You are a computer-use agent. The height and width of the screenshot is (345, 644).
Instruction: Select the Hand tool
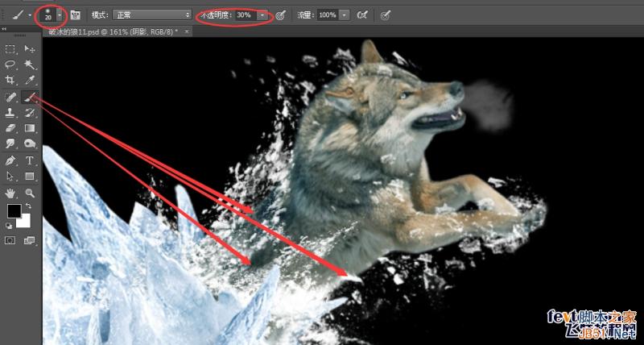(10, 193)
